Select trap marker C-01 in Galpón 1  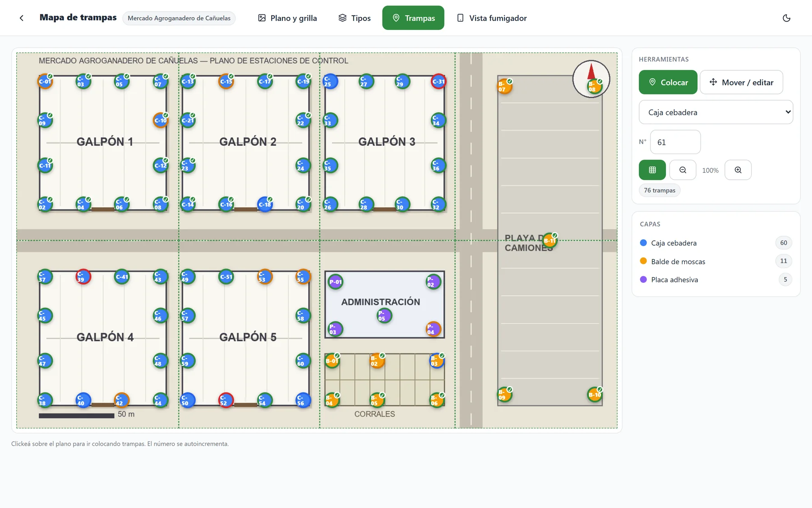click(45, 82)
